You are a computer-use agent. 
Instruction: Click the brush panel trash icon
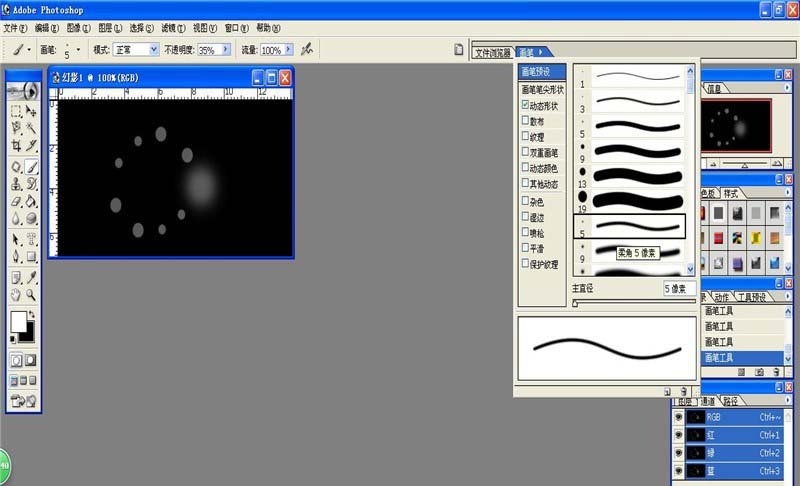(683, 392)
